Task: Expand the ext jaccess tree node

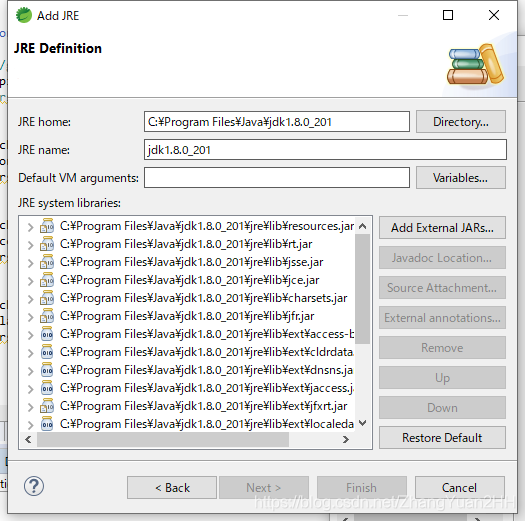Action: tap(30, 389)
